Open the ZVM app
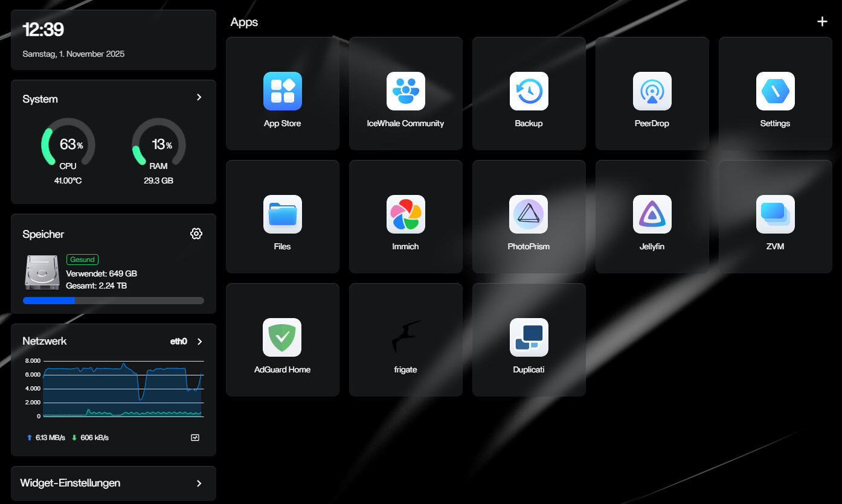The height and width of the screenshot is (504, 842). [x=775, y=215]
